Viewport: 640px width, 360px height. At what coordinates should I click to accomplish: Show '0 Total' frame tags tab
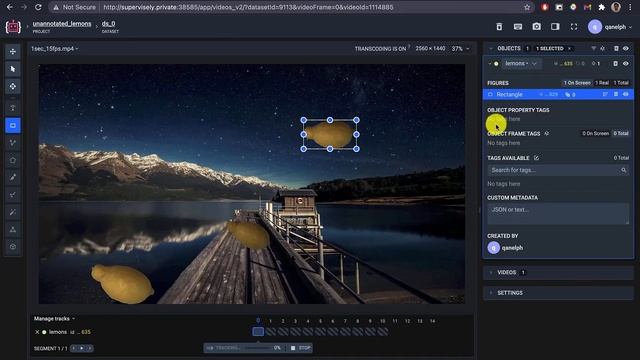[621, 133]
